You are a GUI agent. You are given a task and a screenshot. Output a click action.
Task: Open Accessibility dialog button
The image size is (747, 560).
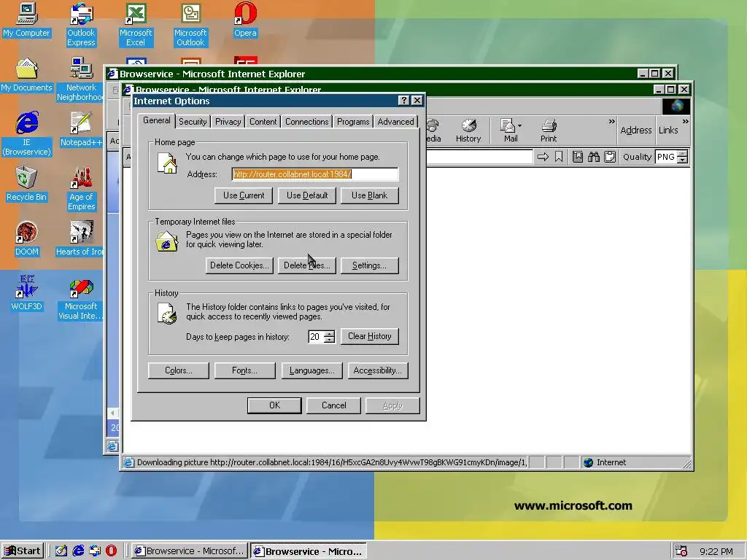(378, 370)
